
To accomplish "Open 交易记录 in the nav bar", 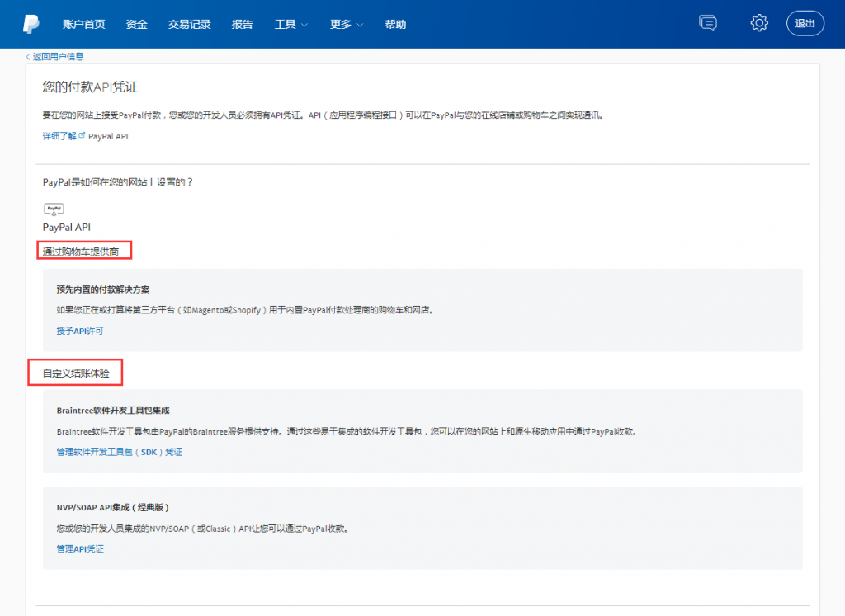I will point(189,24).
